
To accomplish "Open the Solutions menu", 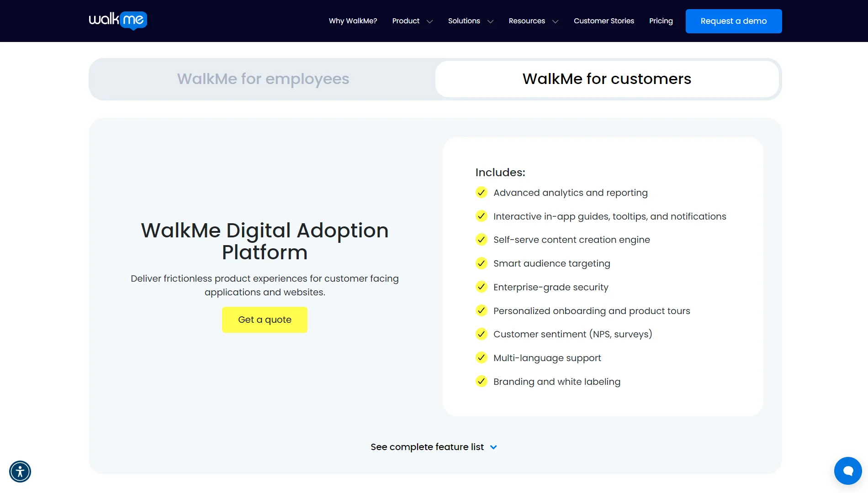I will pyautogui.click(x=470, y=21).
